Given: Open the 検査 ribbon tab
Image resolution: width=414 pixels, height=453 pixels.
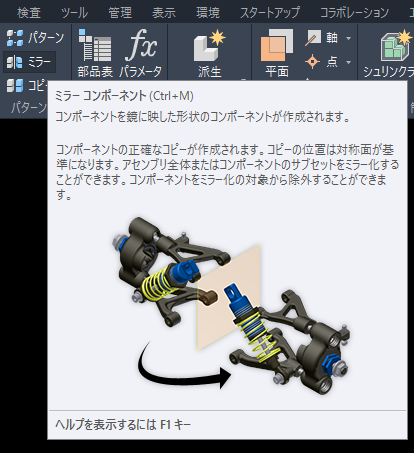Looking at the screenshot, I should (29, 13).
